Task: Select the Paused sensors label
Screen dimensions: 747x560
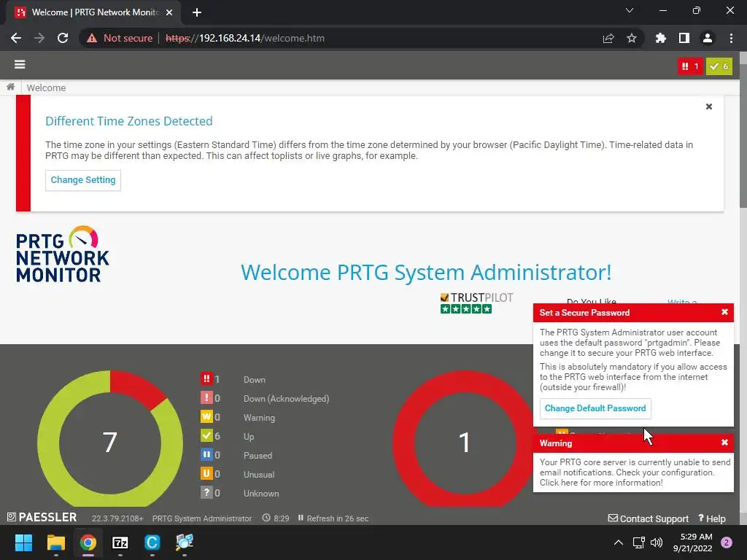Action: (x=258, y=456)
